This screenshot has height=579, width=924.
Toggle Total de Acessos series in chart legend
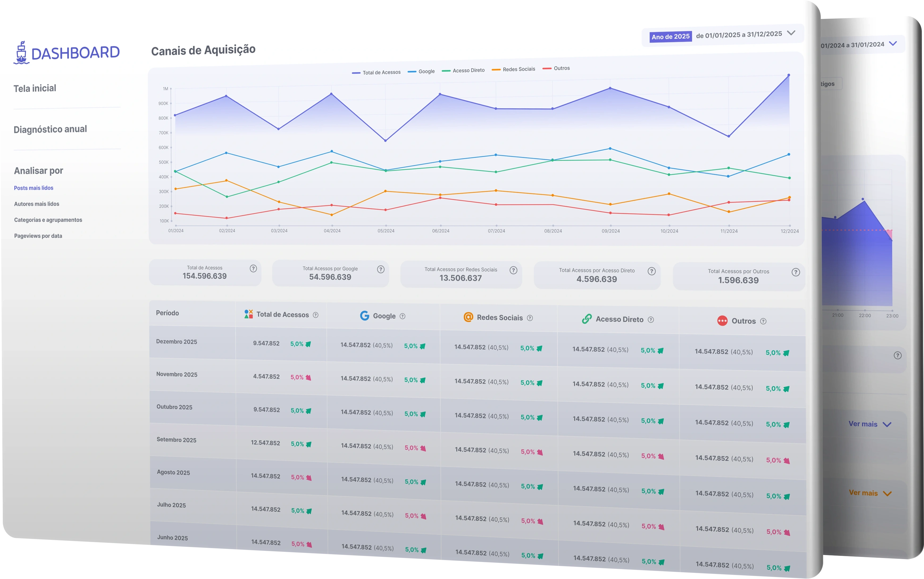click(377, 72)
